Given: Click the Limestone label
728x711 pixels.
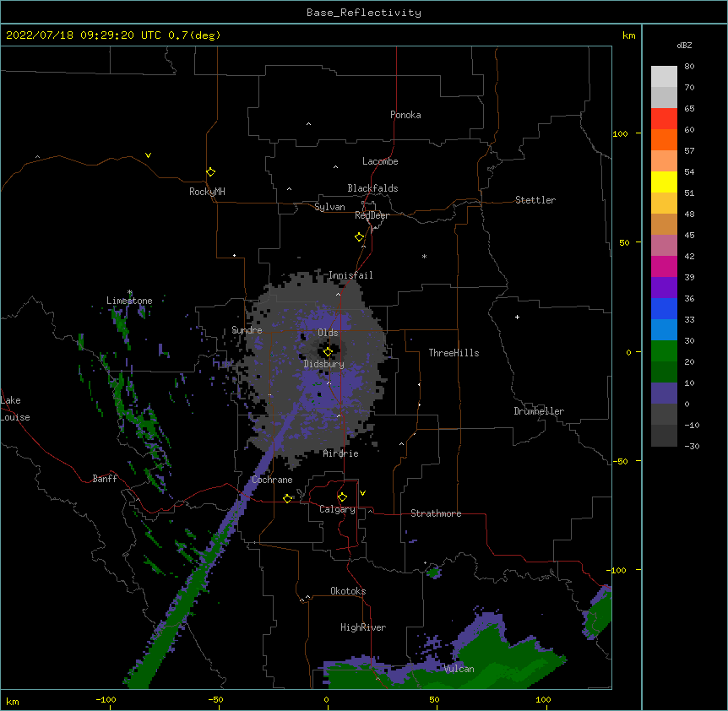Looking at the screenshot, I should (x=129, y=301).
